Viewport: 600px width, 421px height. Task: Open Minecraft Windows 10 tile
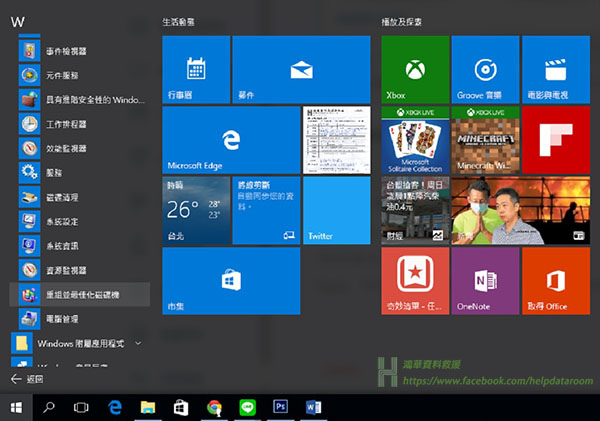pyautogui.click(x=485, y=141)
